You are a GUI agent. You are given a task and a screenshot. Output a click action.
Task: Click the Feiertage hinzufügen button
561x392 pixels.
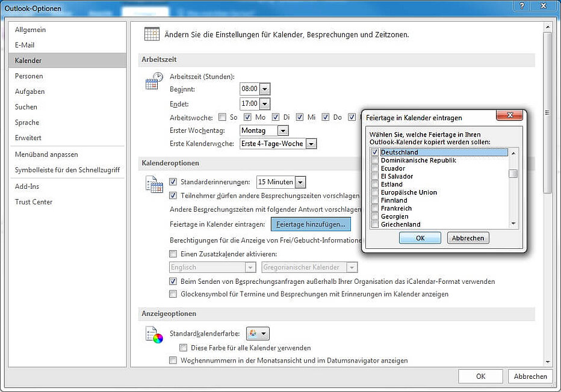[311, 224]
